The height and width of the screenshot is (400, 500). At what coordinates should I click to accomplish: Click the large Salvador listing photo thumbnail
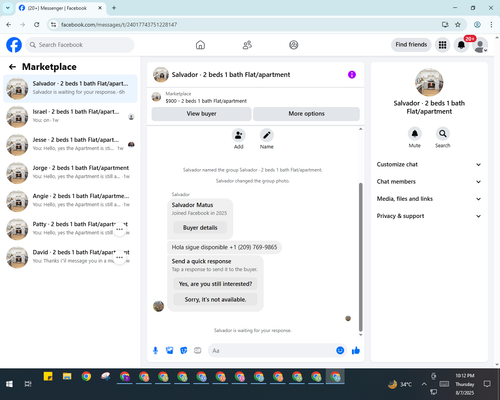coord(429,83)
